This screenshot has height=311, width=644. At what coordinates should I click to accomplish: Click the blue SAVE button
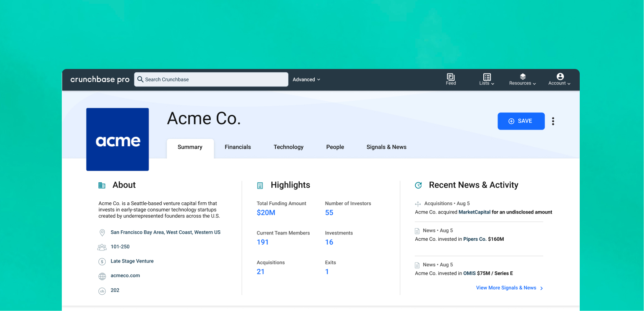pyautogui.click(x=521, y=121)
